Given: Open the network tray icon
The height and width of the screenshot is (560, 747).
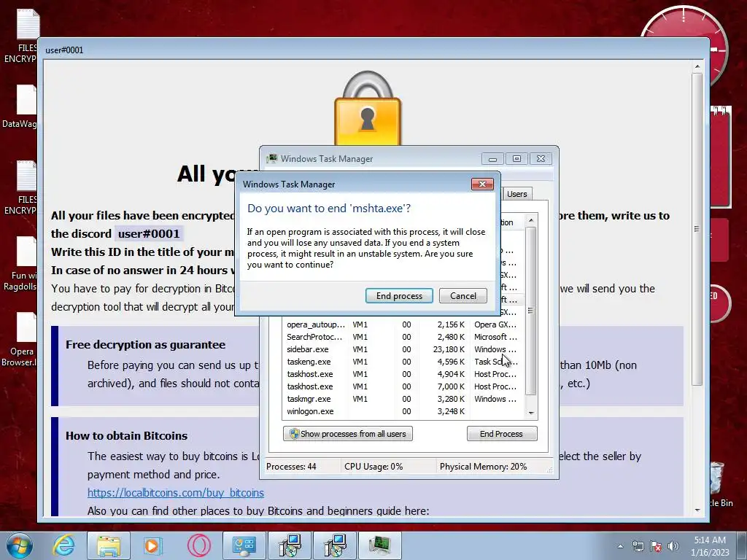Looking at the screenshot, I should (638, 546).
